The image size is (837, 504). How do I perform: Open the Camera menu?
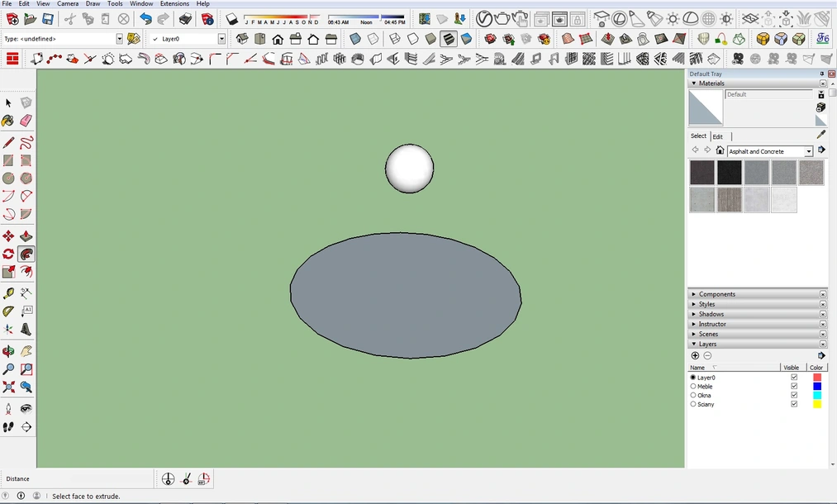68,3
